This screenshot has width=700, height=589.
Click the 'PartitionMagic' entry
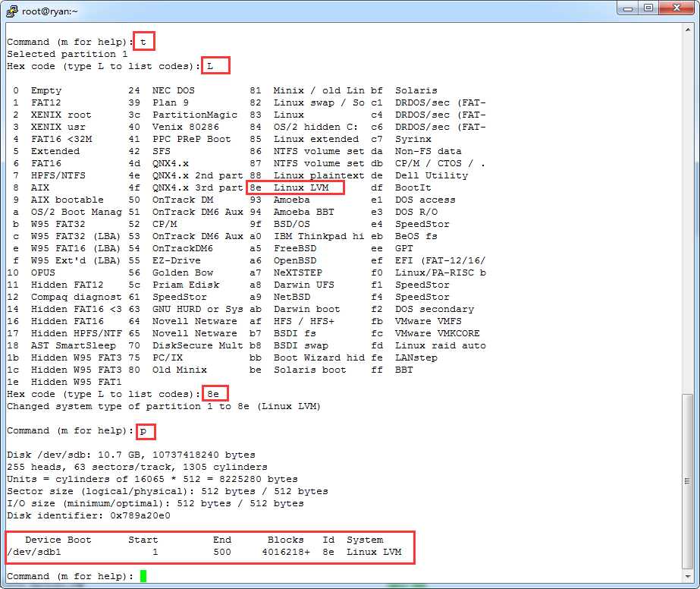tap(195, 115)
